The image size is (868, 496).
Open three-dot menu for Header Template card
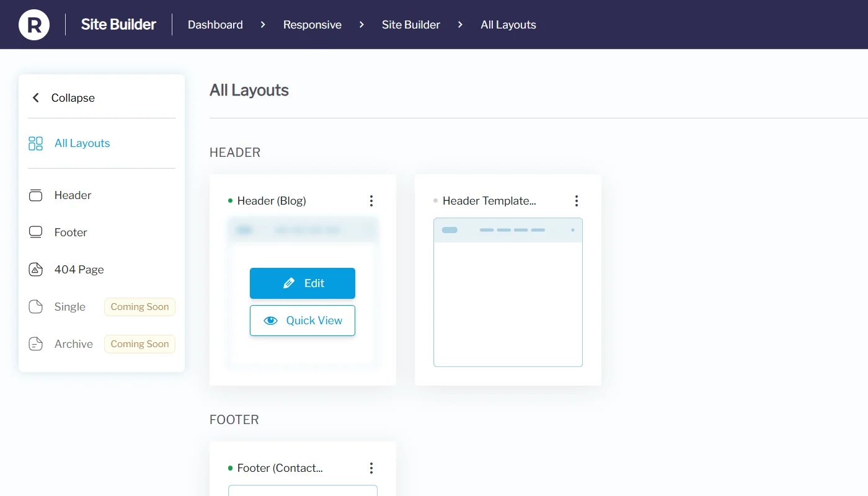577,201
